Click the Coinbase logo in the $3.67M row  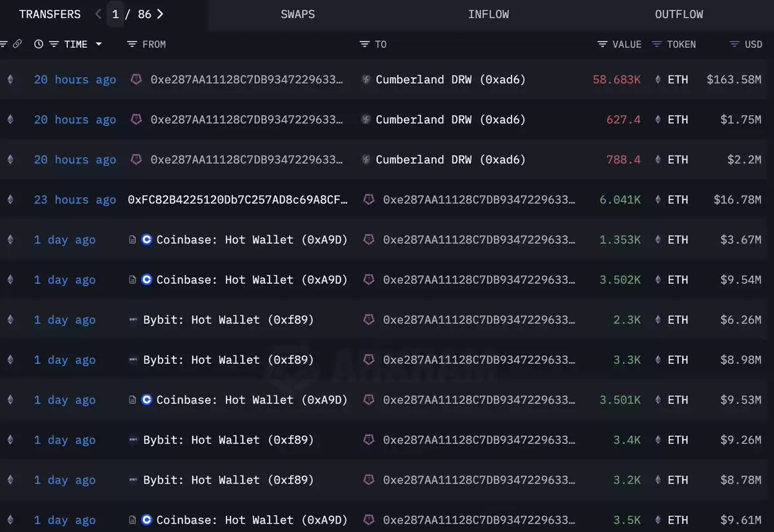coord(146,240)
